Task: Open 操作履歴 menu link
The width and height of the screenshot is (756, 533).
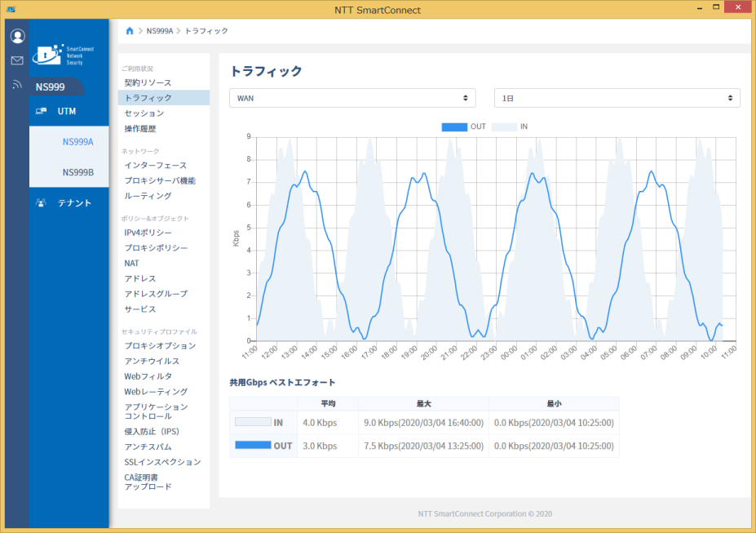Action: [x=139, y=128]
